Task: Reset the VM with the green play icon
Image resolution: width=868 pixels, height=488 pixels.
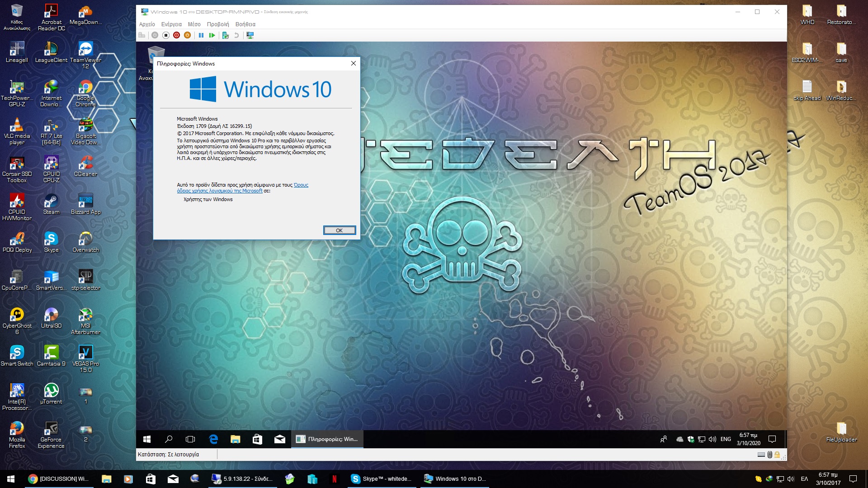Action: click(x=212, y=35)
